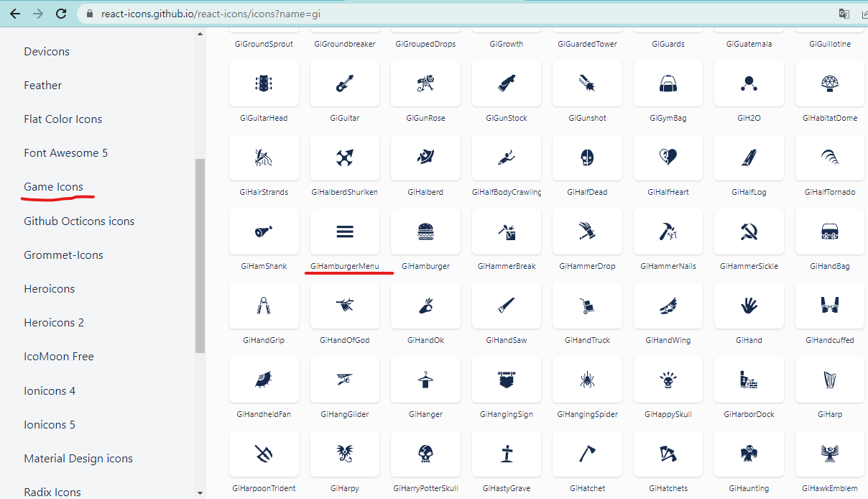This screenshot has height=499, width=868.
Task: Go back to the previous page
Action: pyautogui.click(x=14, y=14)
